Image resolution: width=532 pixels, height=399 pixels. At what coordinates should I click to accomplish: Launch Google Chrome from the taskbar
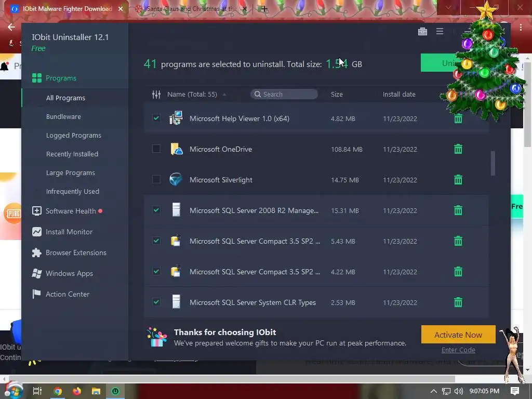[x=58, y=391]
